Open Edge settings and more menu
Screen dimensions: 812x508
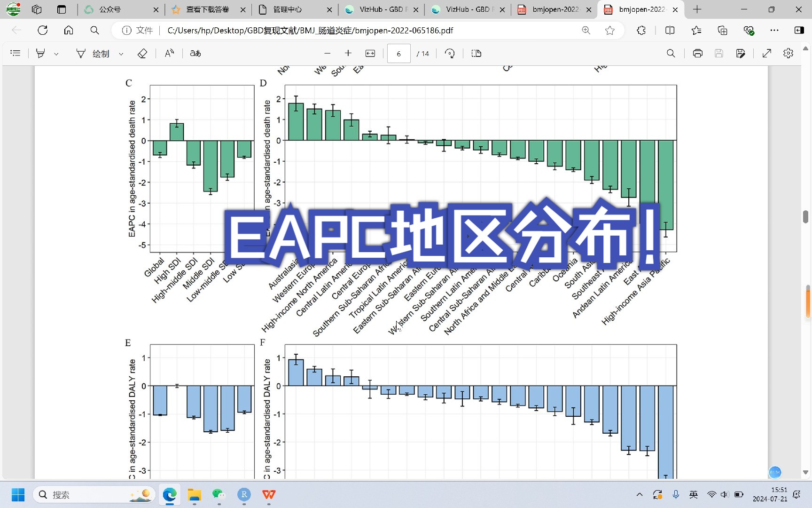tap(774, 30)
